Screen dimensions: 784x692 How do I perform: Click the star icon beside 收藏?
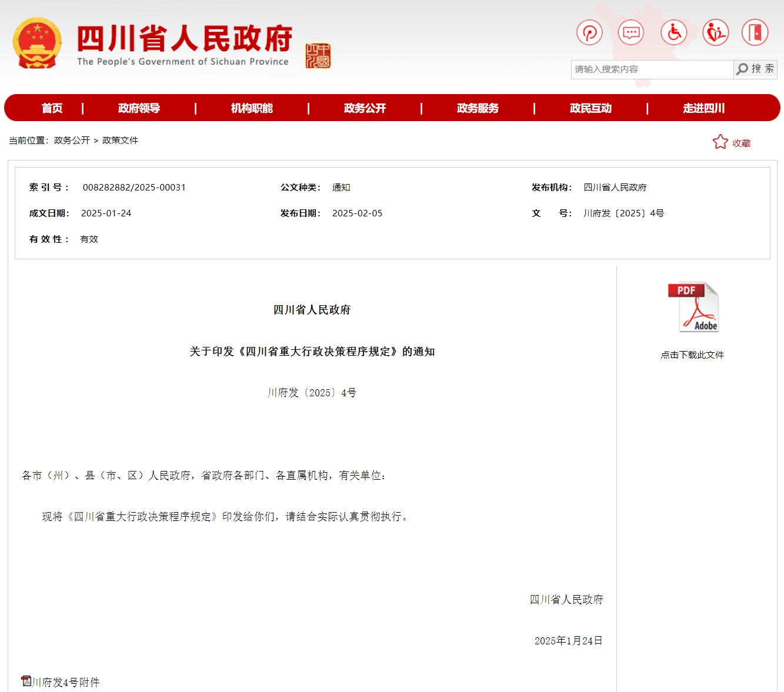click(x=720, y=142)
